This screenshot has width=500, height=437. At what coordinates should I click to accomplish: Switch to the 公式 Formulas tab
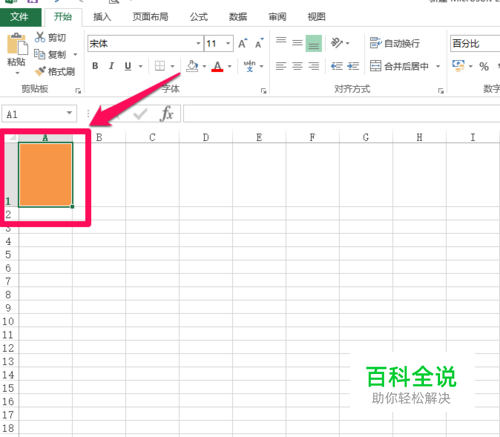(x=199, y=17)
